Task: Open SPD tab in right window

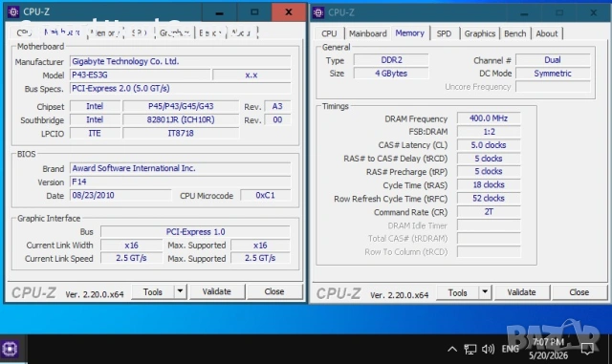Action: (x=444, y=33)
